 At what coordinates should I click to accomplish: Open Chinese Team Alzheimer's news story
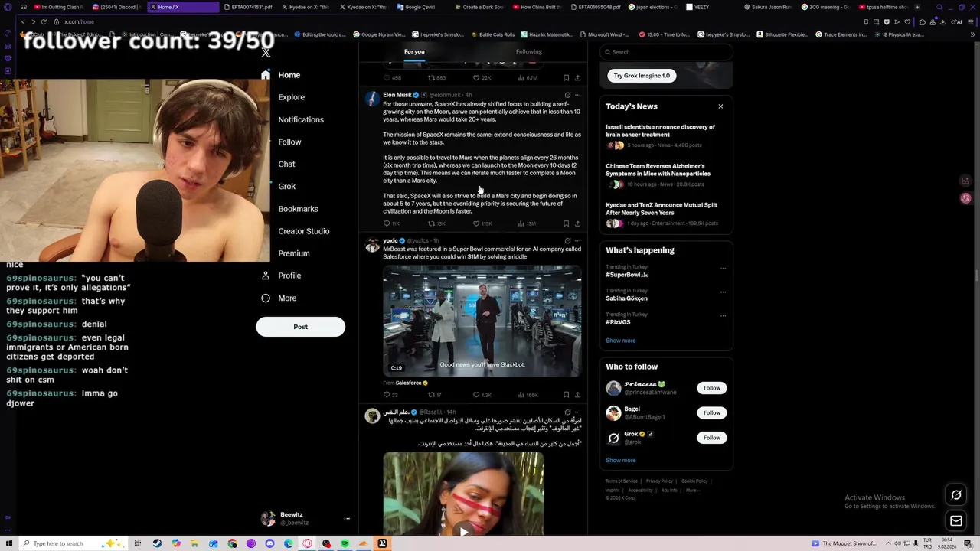[x=665, y=174]
